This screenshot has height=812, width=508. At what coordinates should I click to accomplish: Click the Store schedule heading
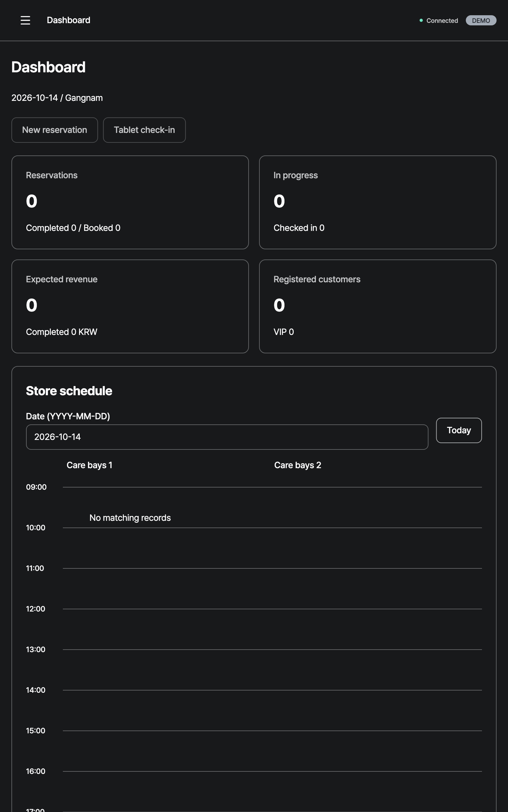[x=69, y=391]
